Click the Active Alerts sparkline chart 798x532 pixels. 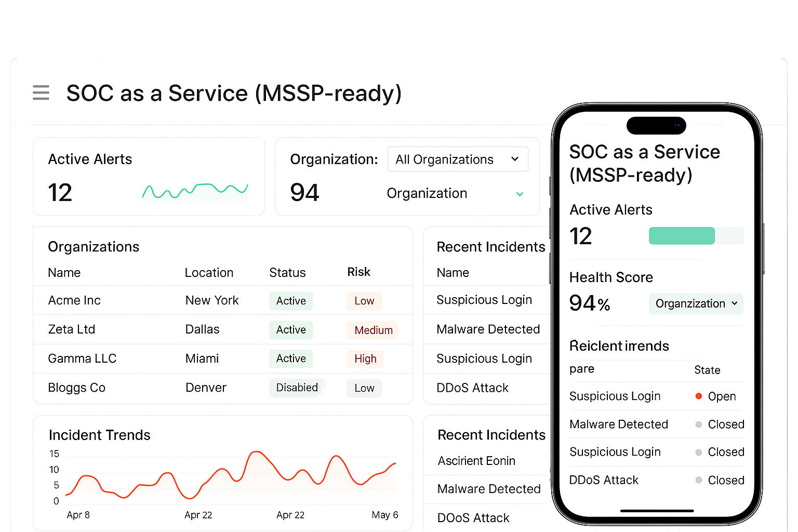pos(195,191)
